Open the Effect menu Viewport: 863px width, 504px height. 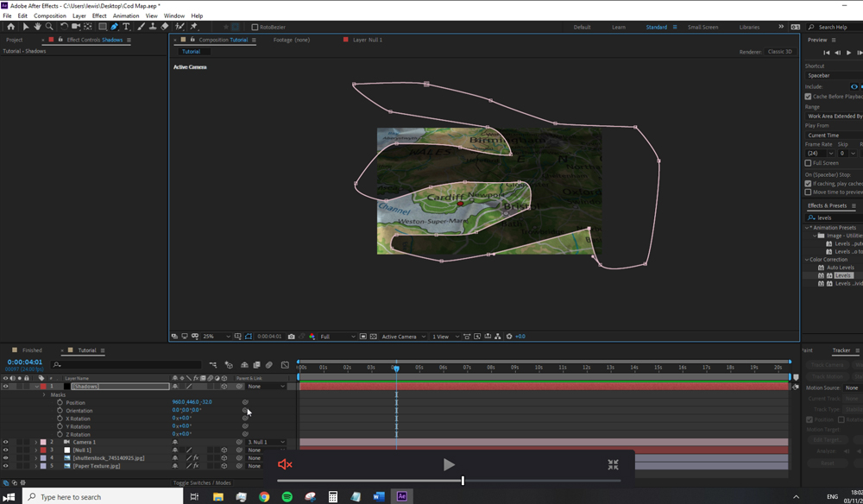(x=99, y=16)
